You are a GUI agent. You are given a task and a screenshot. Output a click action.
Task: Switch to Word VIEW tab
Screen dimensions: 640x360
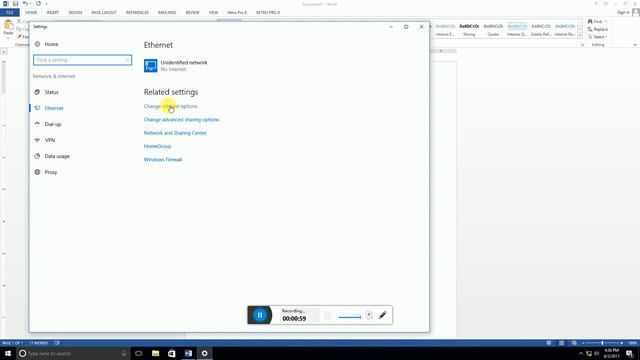(x=213, y=13)
